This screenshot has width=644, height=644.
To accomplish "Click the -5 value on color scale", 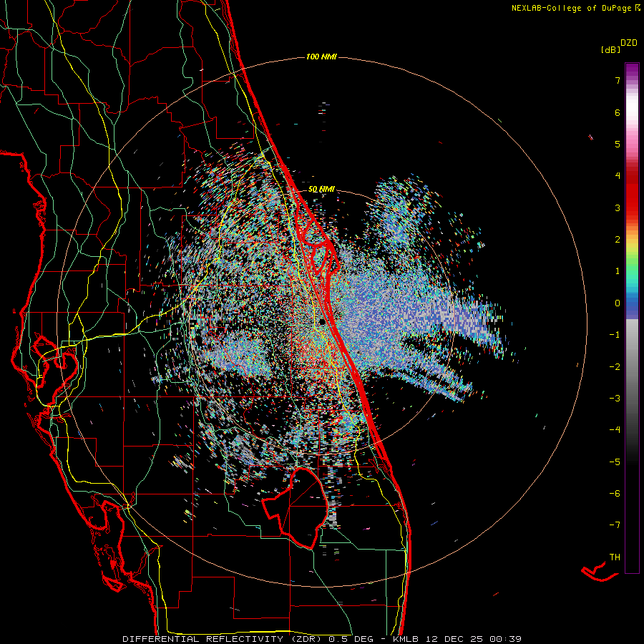I will [615, 462].
